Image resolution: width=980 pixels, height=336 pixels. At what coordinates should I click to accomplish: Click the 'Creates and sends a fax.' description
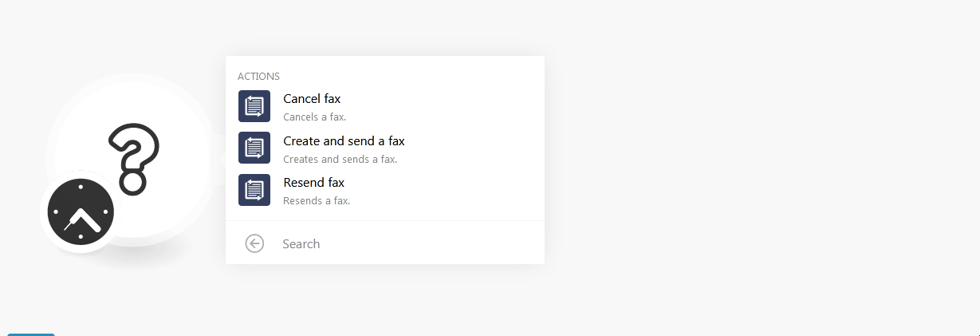[x=340, y=159]
